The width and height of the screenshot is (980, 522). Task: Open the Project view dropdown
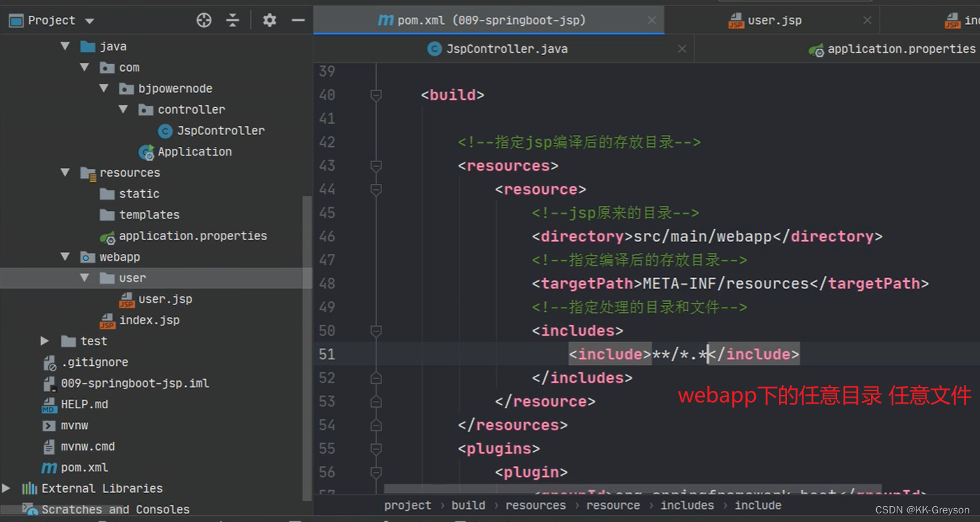pos(90,21)
